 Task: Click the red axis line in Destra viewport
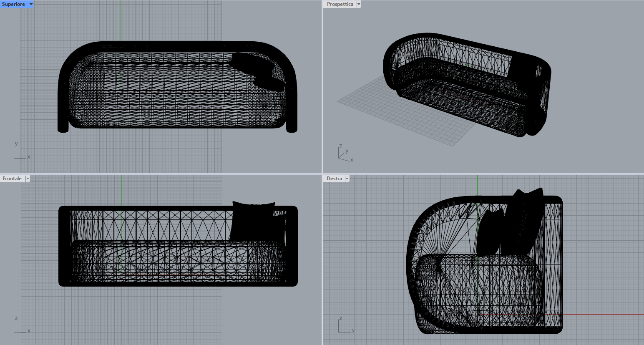605,315
